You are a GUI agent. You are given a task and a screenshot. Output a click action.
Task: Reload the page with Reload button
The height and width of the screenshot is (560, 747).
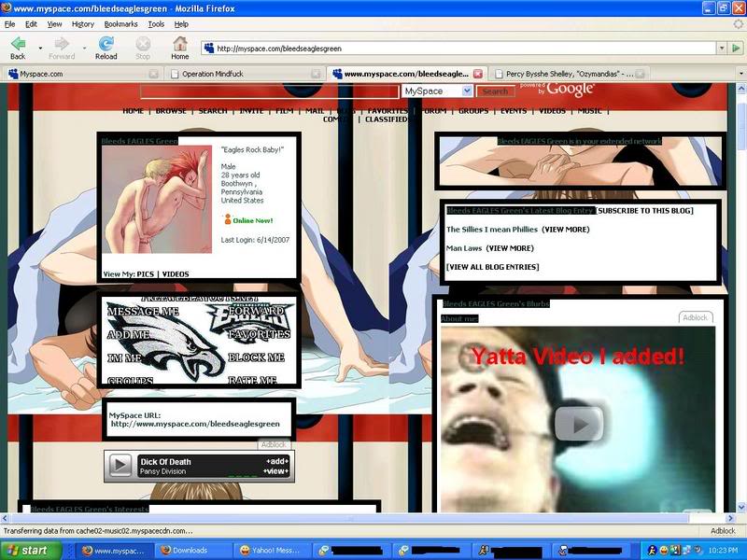(x=106, y=48)
